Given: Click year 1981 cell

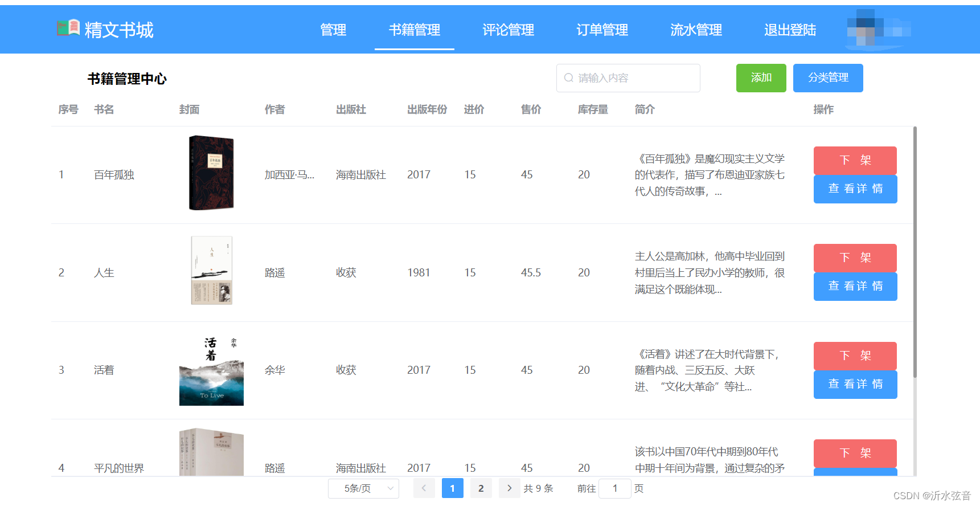Looking at the screenshot, I should point(419,273).
